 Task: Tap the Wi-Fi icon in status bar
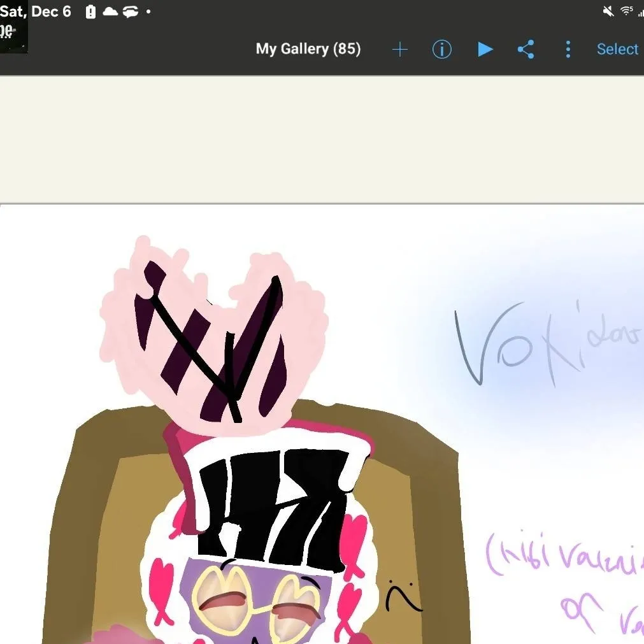(x=626, y=11)
